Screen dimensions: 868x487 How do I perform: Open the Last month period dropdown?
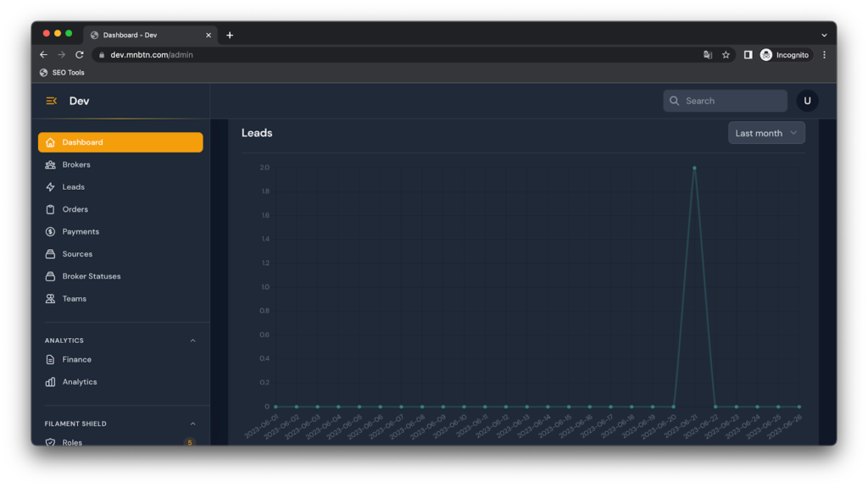pyautogui.click(x=766, y=133)
